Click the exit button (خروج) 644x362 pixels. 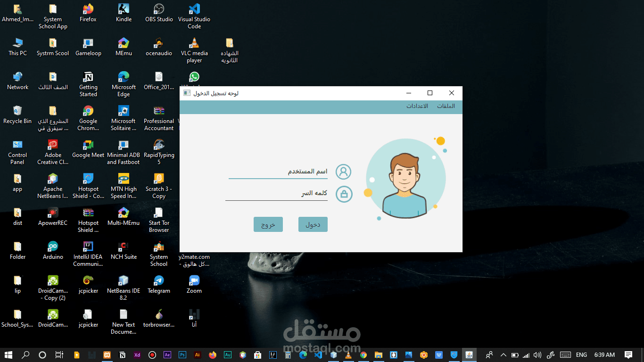[x=268, y=224]
